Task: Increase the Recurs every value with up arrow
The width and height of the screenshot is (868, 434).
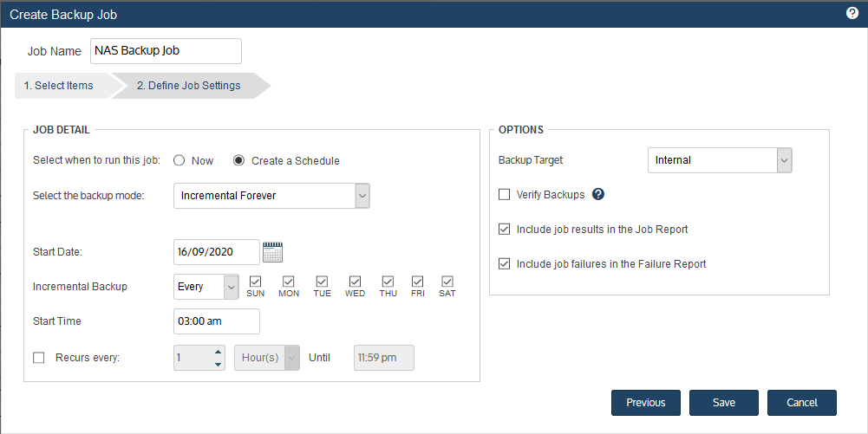Action: (219, 353)
